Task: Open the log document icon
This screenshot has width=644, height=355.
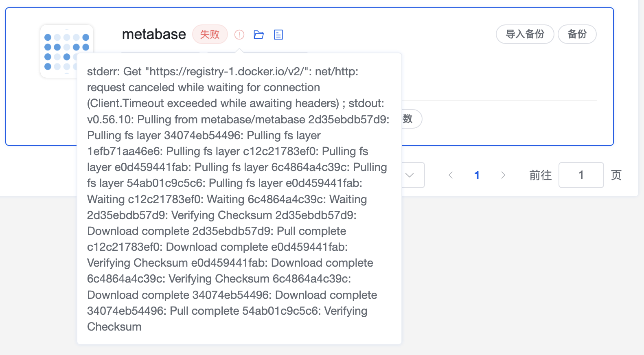Action: (278, 35)
